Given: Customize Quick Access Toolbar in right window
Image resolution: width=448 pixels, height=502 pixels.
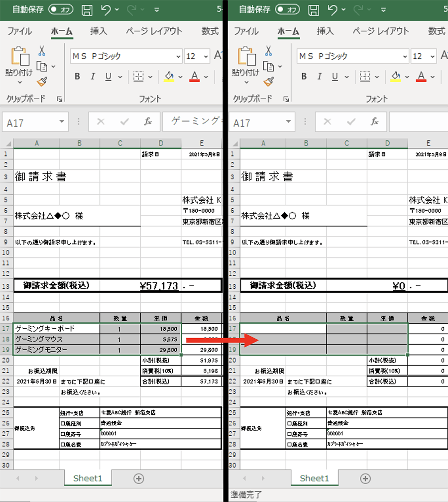Looking at the screenshot, I should [383, 10].
